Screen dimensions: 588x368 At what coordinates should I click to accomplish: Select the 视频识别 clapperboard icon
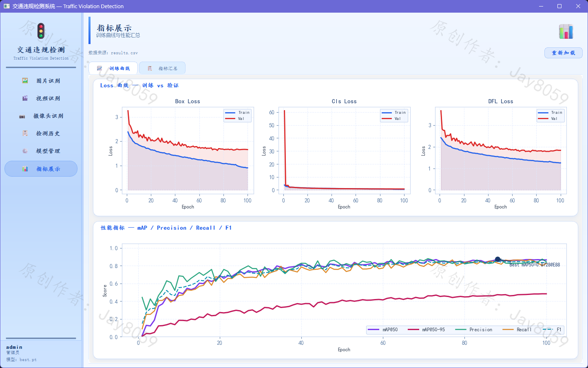pos(25,98)
